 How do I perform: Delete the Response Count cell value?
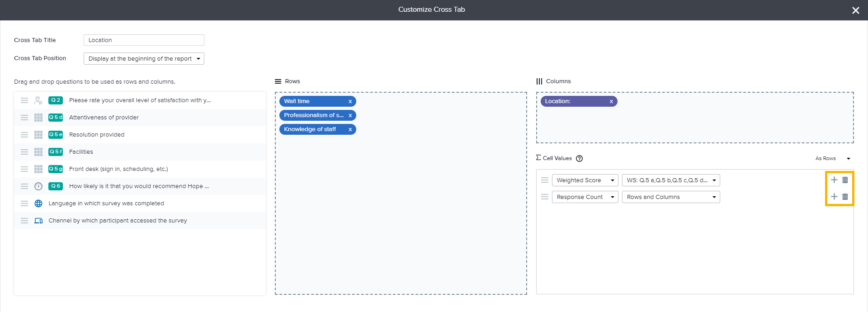(x=845, y=197)
